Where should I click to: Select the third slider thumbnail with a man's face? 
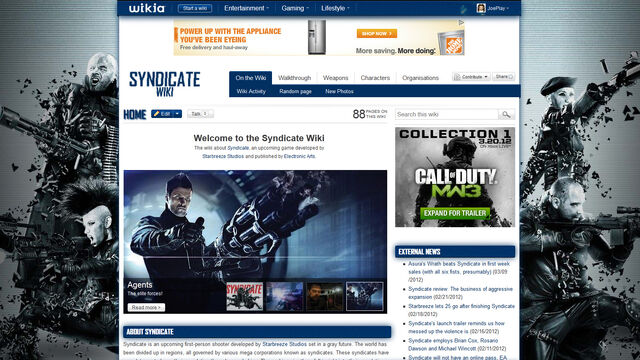[324, 296]
